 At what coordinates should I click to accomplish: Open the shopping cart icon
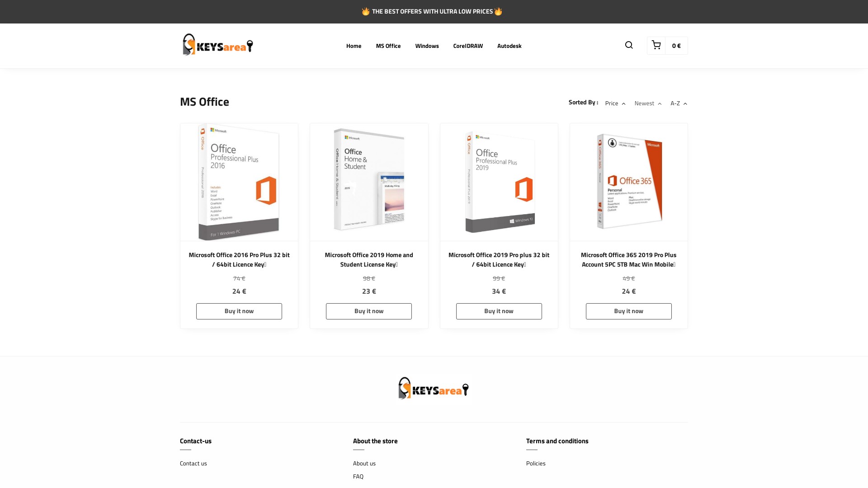pos(656,45)
